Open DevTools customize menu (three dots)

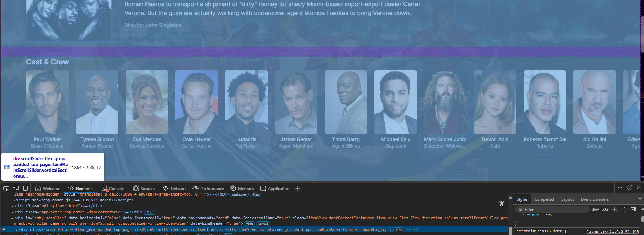tap(620, 187)
